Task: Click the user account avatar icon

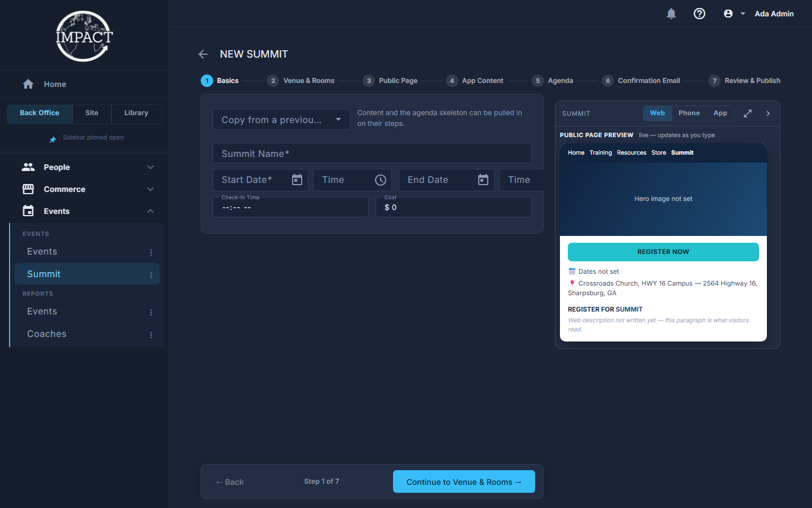Action: pos(728,14)
